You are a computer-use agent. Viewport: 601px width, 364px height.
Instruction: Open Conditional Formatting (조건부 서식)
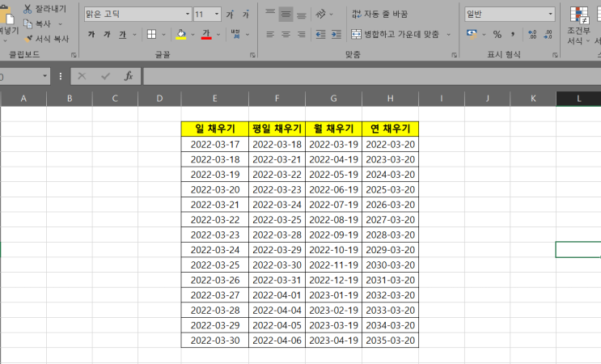click(579, 25)
